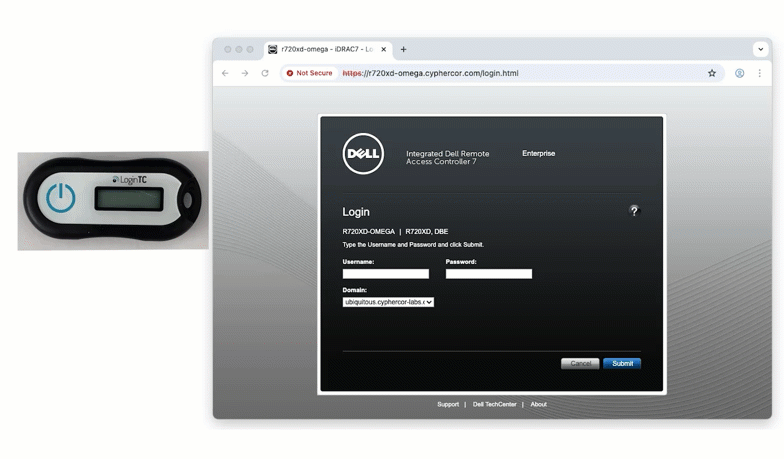Image resolution: width=784 pixels, height=459 pixels.
Task: Click the help question mark icon
Action: (x=633, y=211)
